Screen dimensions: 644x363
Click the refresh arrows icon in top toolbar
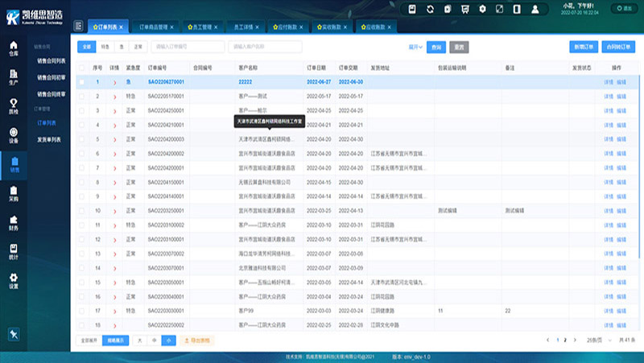coord(430,9)
